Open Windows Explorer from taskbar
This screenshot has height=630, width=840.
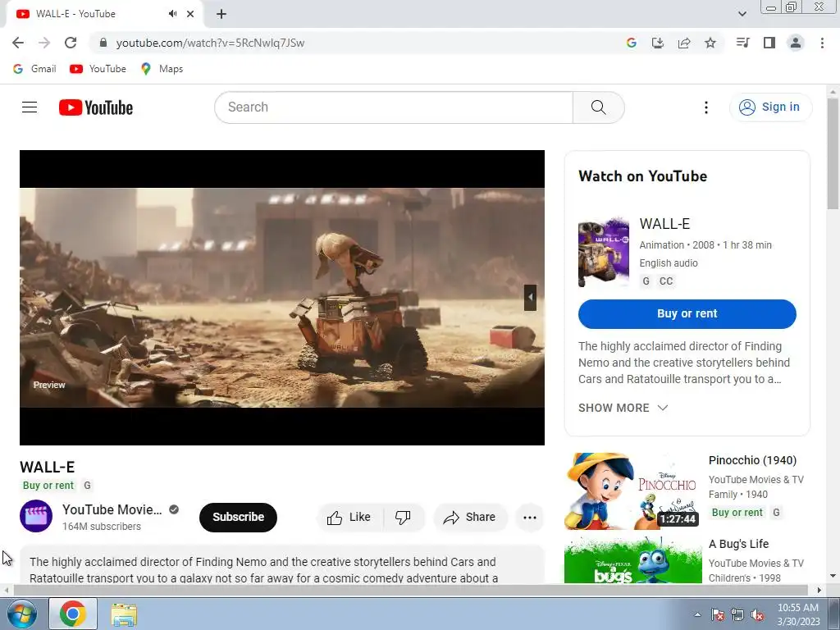(x=124, y=614)
